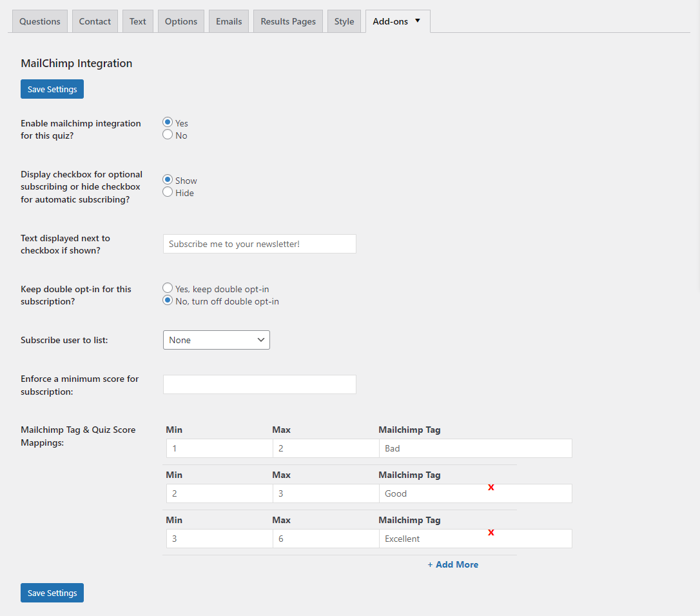Select No for mailchimp integration
The height and width of the screenshot is (616, 700).
(x=168, y=134)
